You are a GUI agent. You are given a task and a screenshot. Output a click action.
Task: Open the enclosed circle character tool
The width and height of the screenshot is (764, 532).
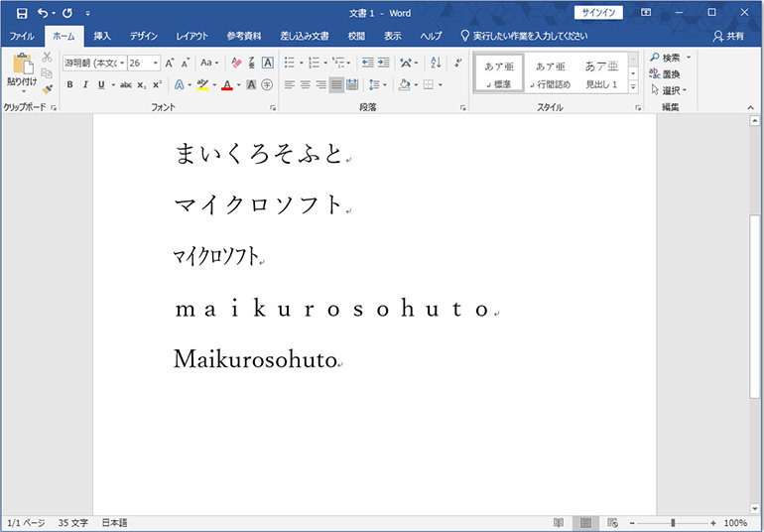[x=267, y=84]
